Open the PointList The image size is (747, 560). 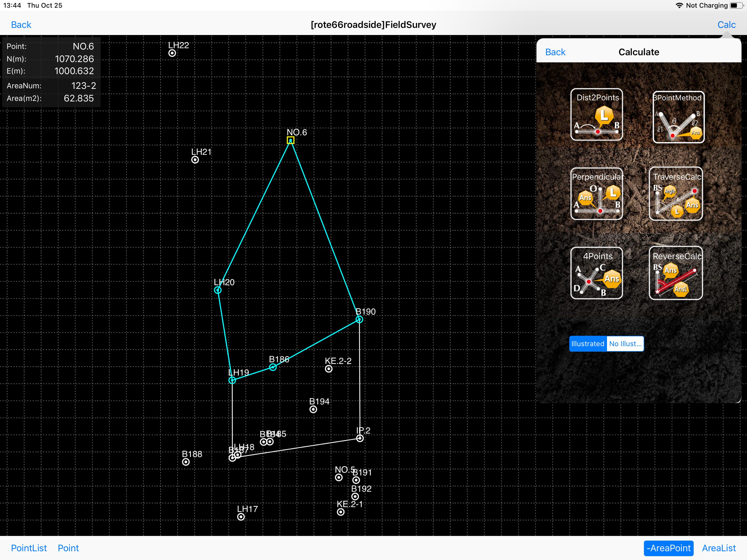(x=29, y=548)
